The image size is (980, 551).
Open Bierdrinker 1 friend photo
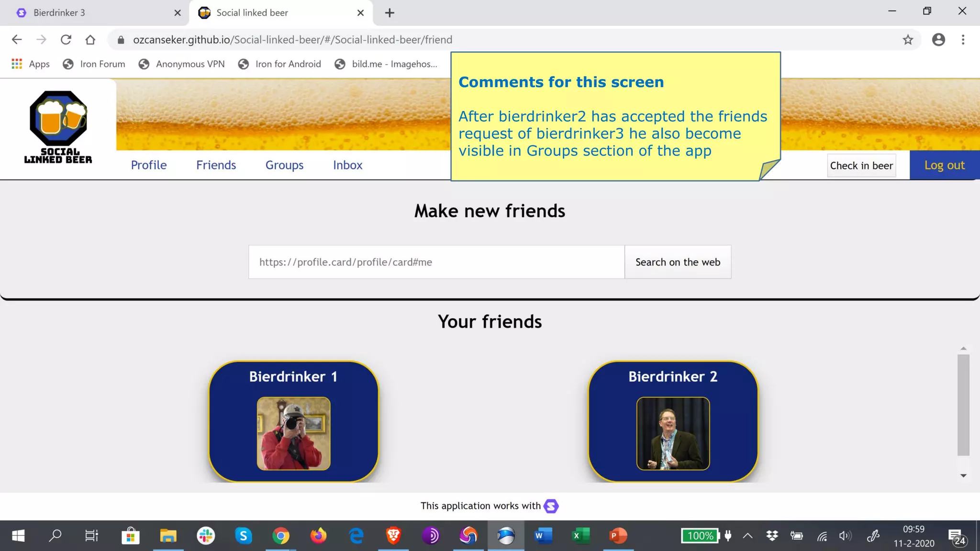(x=293, y=433)
